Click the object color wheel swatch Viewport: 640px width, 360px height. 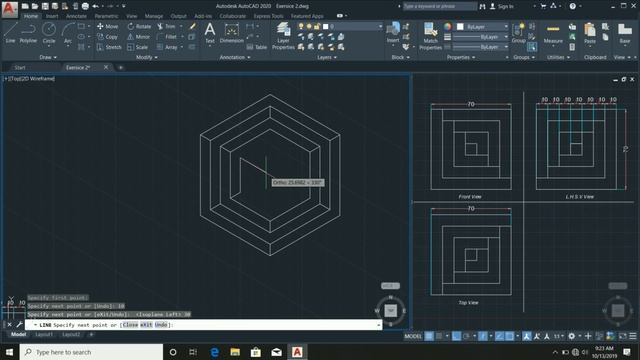(448, 27)
